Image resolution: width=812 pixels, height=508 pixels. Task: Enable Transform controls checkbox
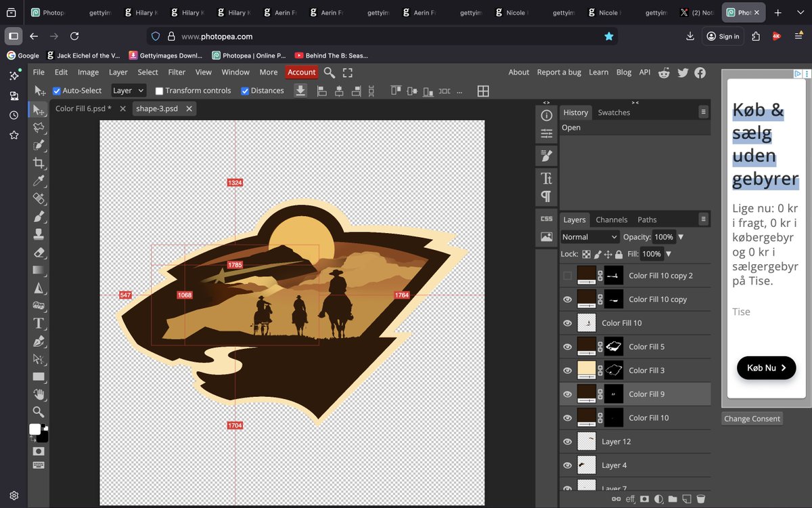[x=159, y=91]
